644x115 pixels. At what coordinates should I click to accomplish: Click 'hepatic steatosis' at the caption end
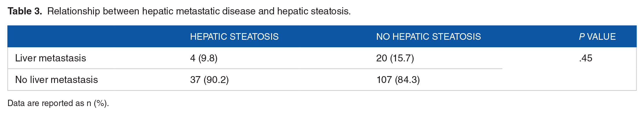313,11
